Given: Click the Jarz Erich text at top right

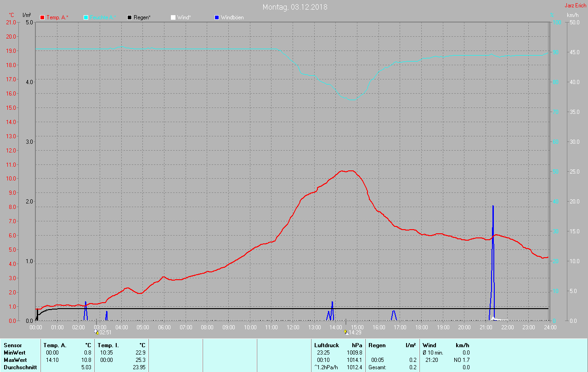Looking at the screenshot, I should click(575, 6).
